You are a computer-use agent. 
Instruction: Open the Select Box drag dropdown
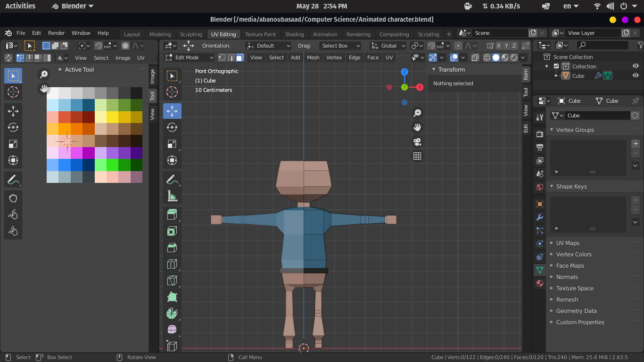[340, 46]
